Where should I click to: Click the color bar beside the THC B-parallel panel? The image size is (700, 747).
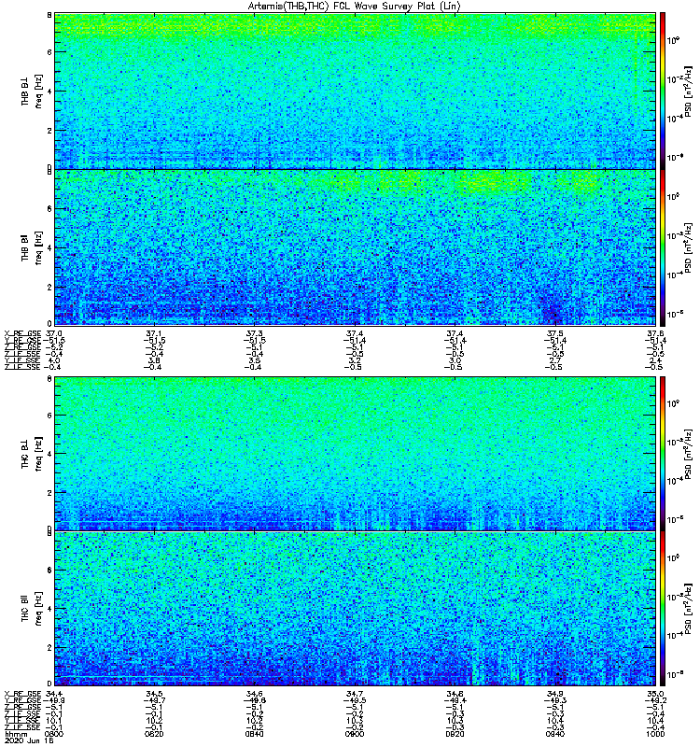[x=662, y=609]
